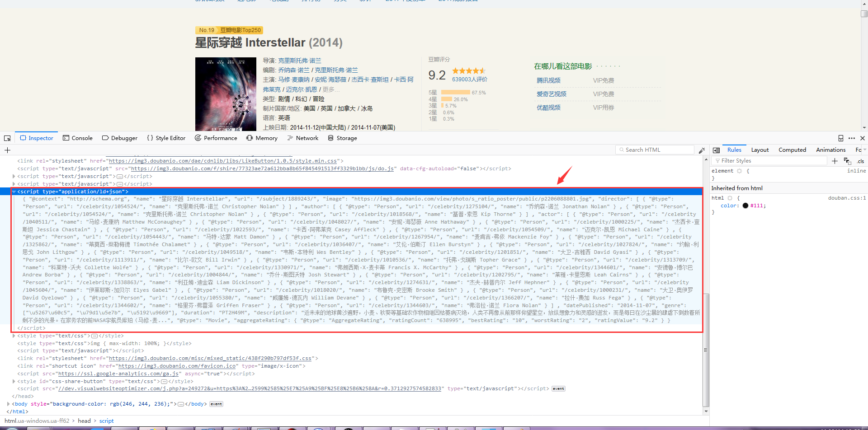868x430 pixels.
Task: Toggle Responsive Design Mode icon
Action: coord(841,138)
